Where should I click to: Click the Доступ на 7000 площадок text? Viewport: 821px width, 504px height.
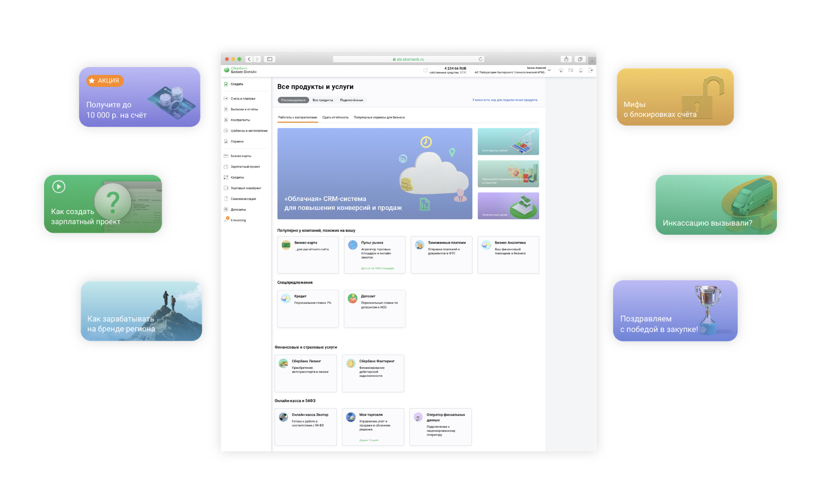click(378, 268)
